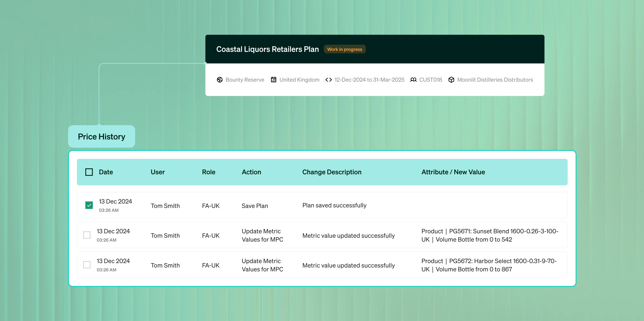Click the globe icon beside Bounty Reserve
Screen dimensions: 644x321
tap(219, 80)
